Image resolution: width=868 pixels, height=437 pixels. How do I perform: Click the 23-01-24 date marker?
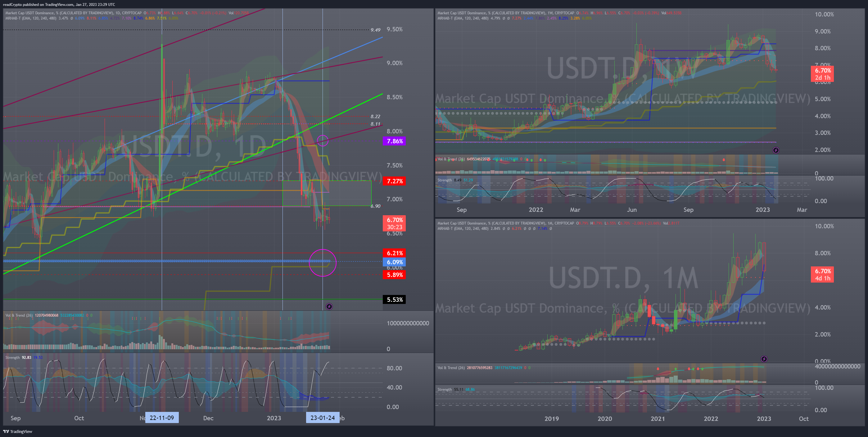(x=323, y=417)
